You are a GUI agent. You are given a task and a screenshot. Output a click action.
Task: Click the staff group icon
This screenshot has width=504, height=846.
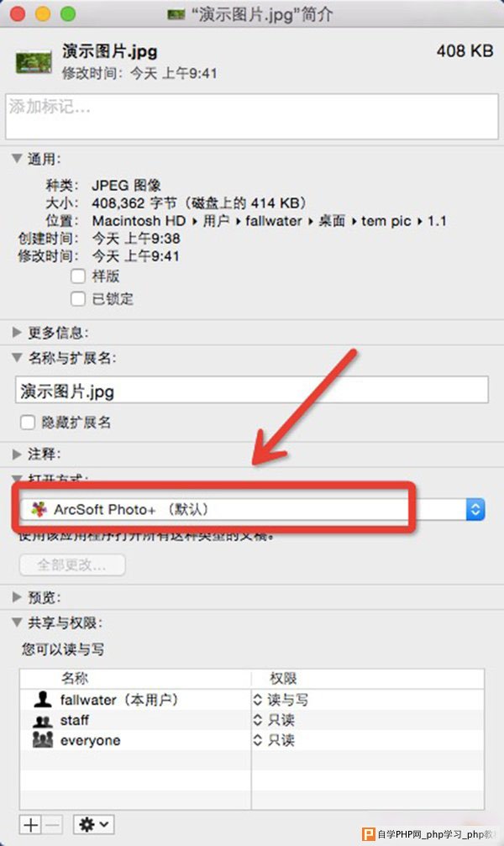coord(43,721)
